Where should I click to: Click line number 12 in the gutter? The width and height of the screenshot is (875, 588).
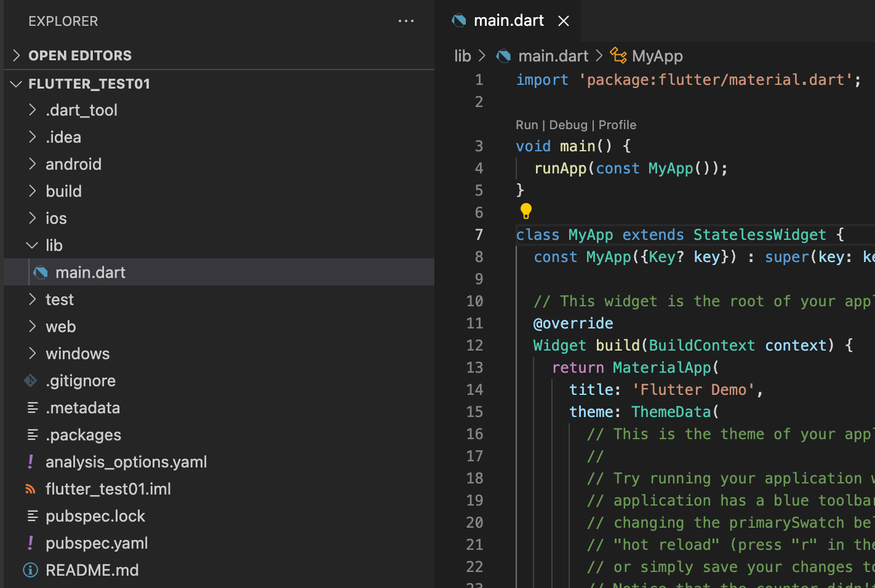[474, 345]
